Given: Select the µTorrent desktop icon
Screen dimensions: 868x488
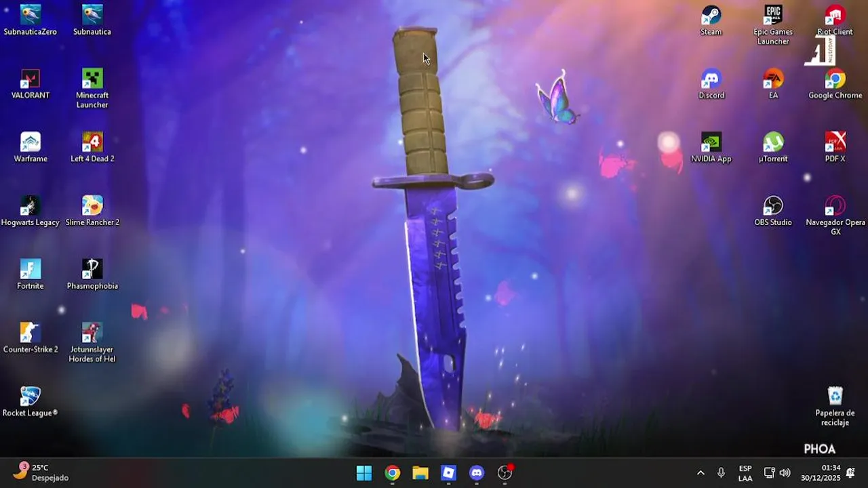Looking at the screenshot, I should coord(773,148).
